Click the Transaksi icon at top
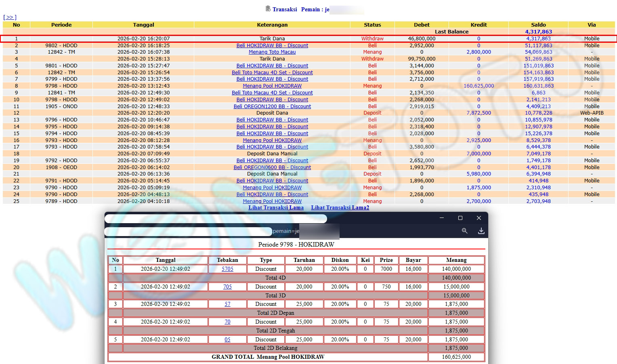 268,9
